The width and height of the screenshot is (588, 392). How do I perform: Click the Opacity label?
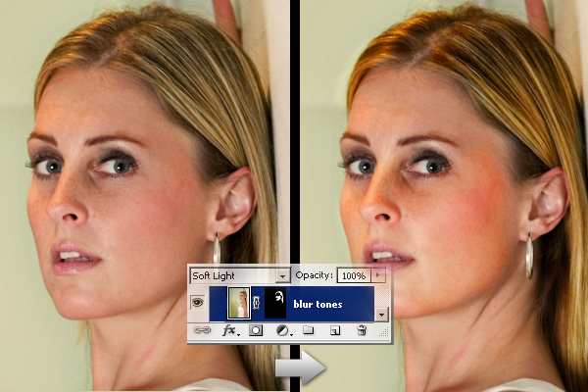click(314, 275)
